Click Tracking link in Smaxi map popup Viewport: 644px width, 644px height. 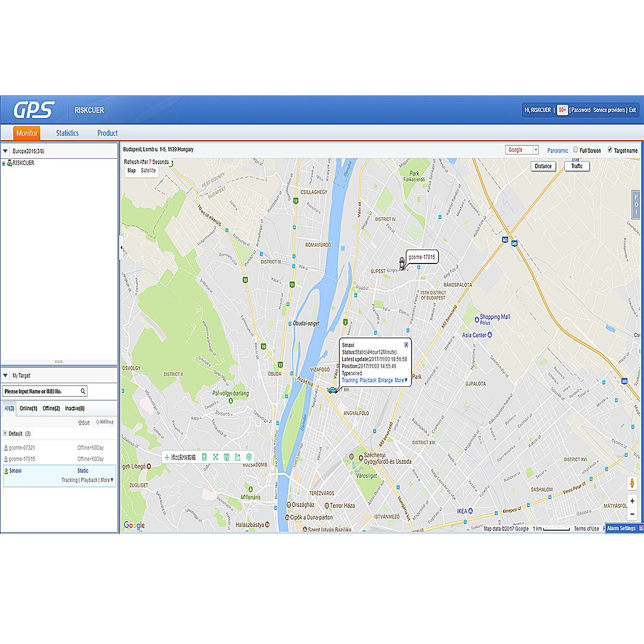349,380
